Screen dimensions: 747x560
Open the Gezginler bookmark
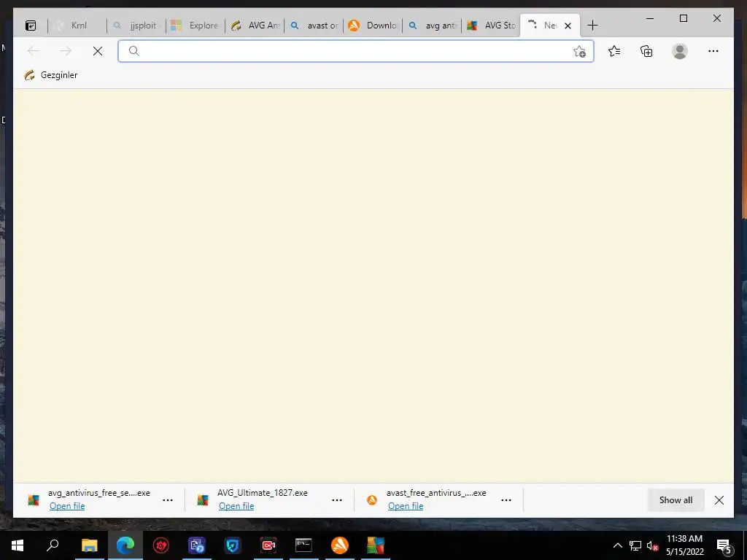click(50, 75)
